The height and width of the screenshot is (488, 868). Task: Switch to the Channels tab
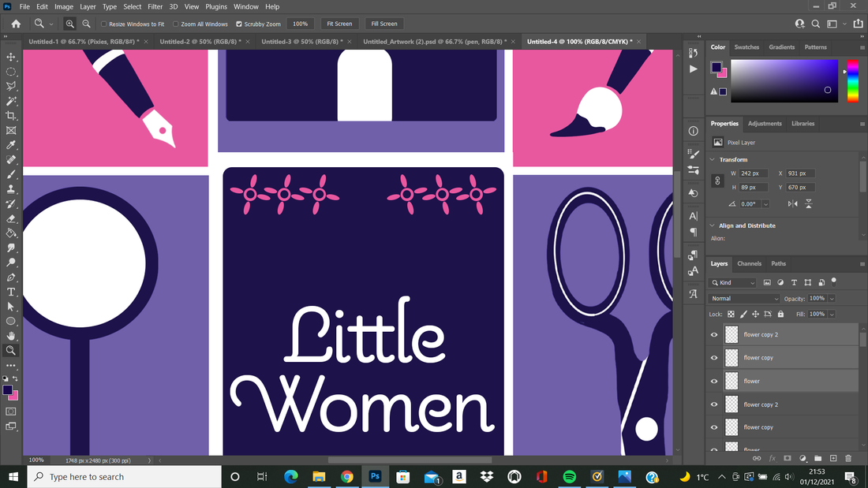[x=749, y=264]
